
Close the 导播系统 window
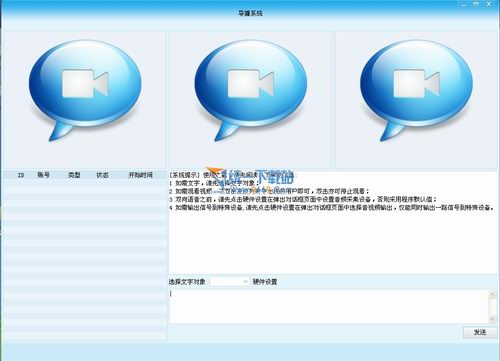click(489, 4)
